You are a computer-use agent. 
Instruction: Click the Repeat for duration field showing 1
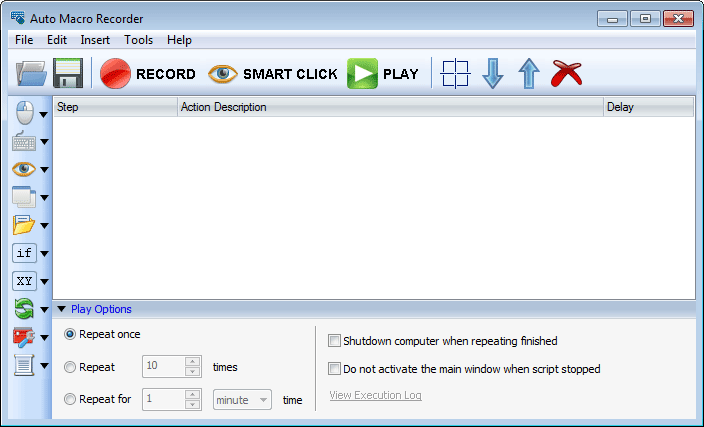coord(163,399)
